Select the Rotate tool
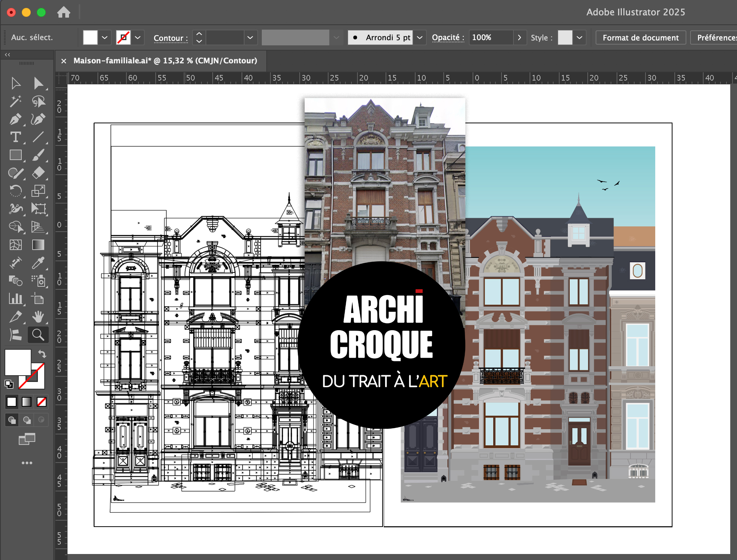737x560 pixels. pyautogui.click(x=15, y=191)
